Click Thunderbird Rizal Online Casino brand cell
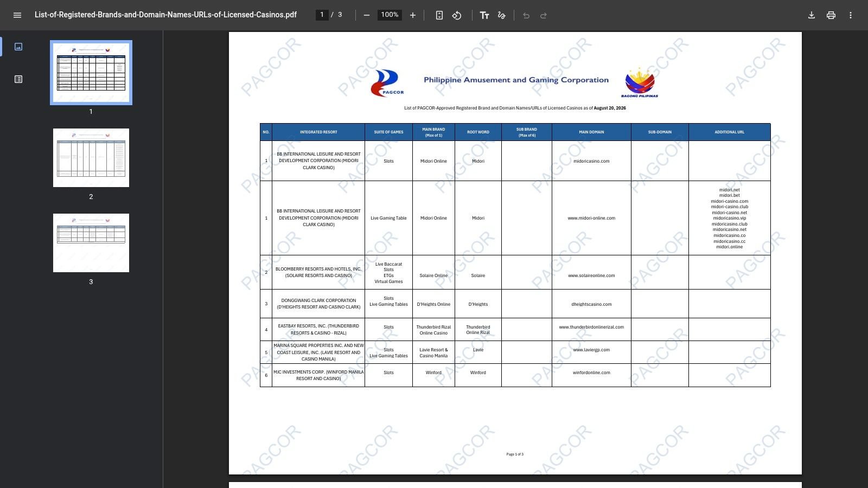 433,330
